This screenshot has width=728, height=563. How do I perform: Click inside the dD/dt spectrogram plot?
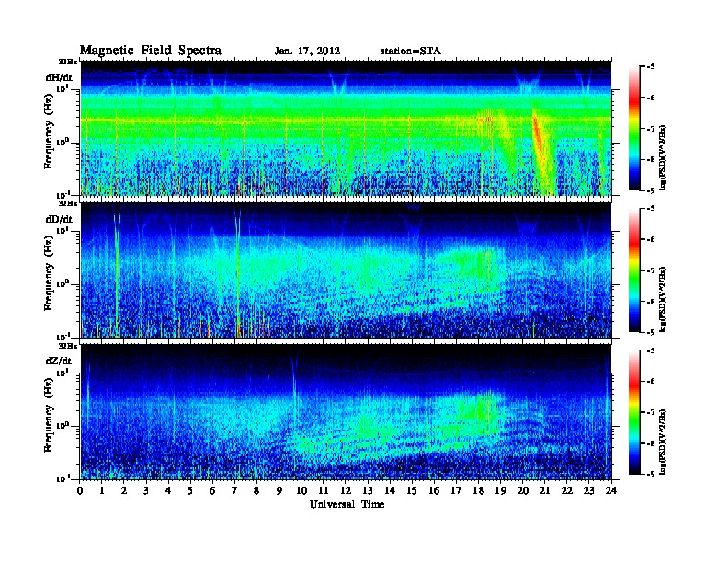(x=346, y=270)
